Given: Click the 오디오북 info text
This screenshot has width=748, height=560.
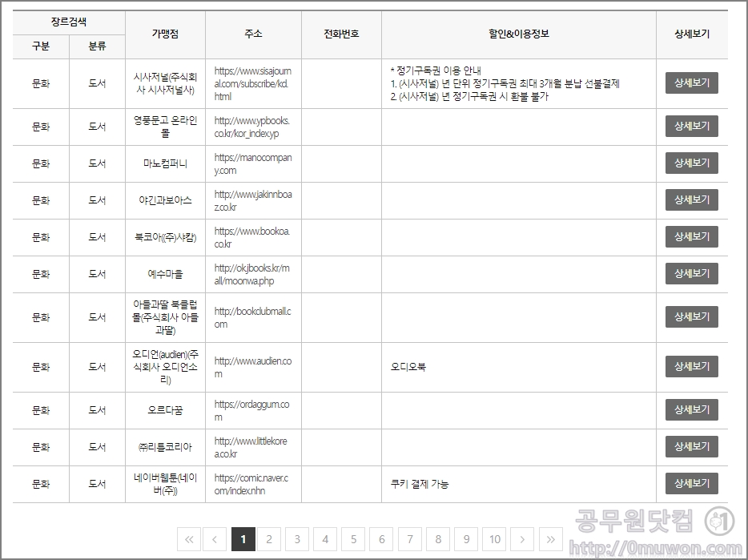Looking at the screenshot, I should click(408, 367).
